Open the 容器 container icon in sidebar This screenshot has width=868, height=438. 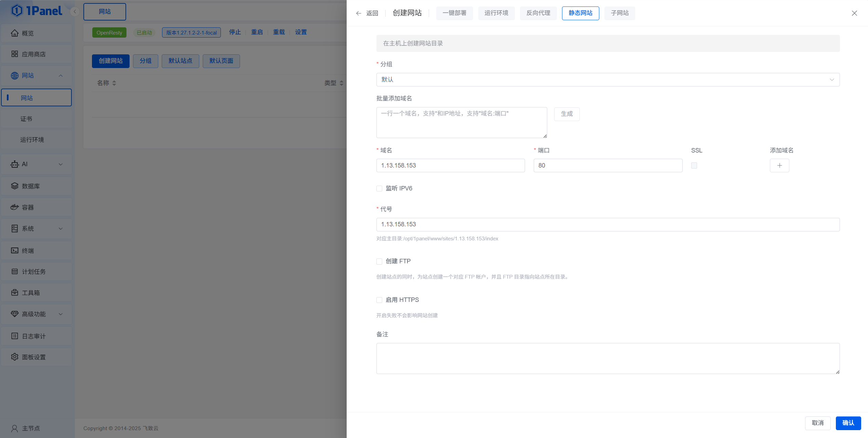tap(14, 207)
